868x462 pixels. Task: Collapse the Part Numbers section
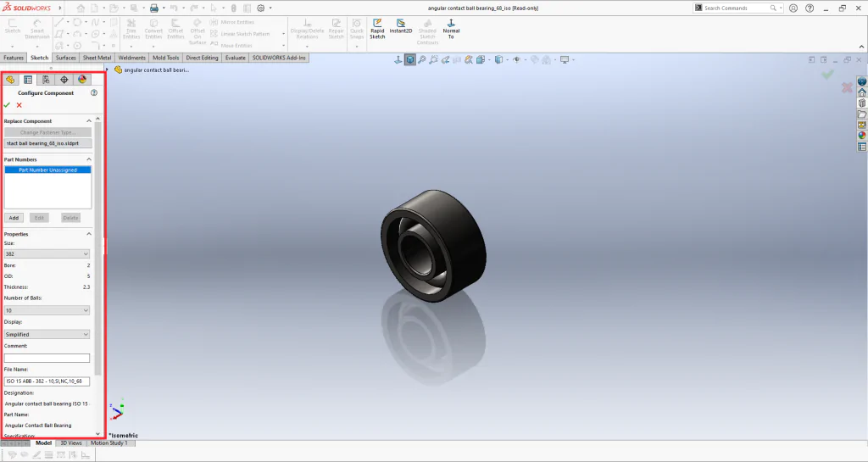88,159
